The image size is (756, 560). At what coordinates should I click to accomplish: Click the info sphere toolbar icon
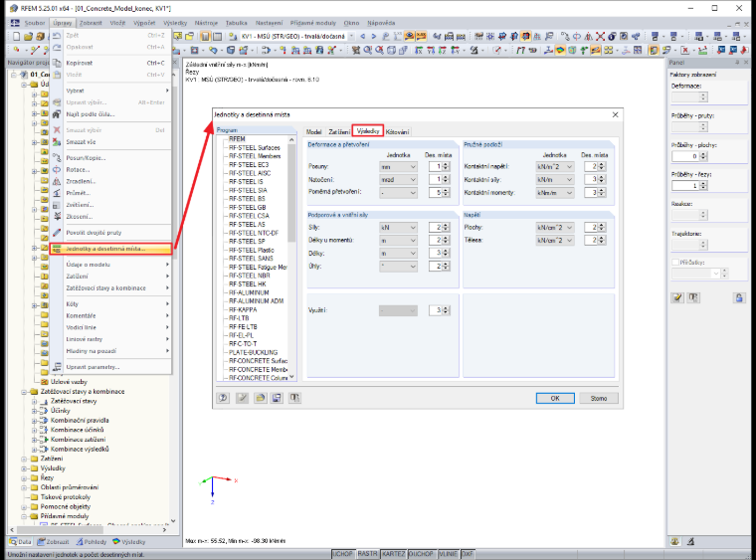(612, 36)
